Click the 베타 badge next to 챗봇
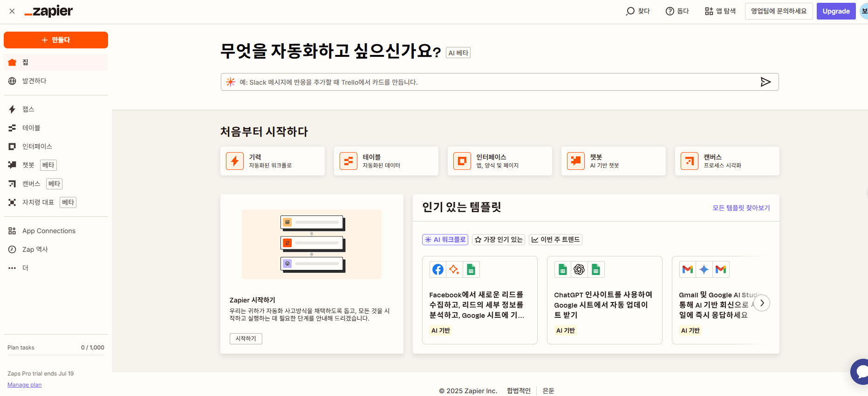 (48, 165)
